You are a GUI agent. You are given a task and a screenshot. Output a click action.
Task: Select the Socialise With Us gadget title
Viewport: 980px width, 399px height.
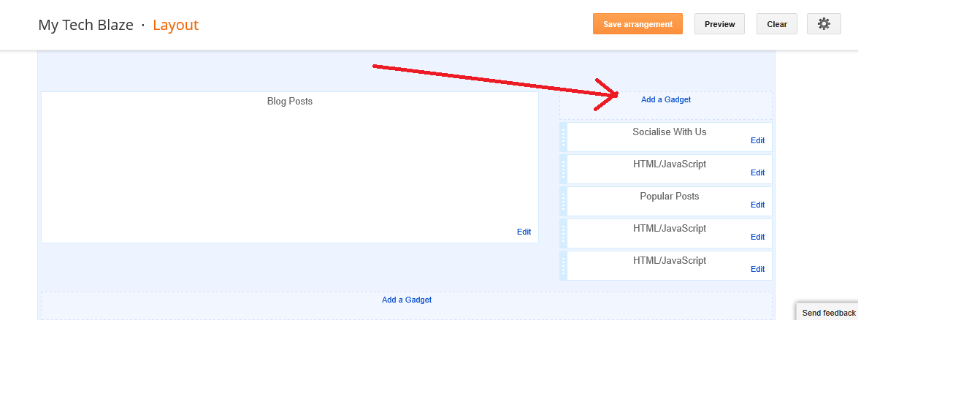click(670, 132)
